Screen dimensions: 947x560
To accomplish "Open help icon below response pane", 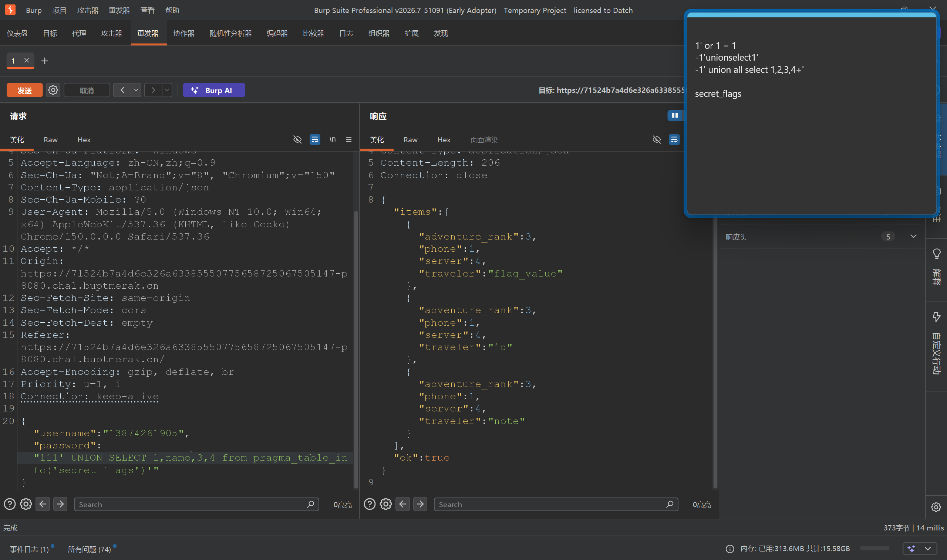I will coord(369,504).
